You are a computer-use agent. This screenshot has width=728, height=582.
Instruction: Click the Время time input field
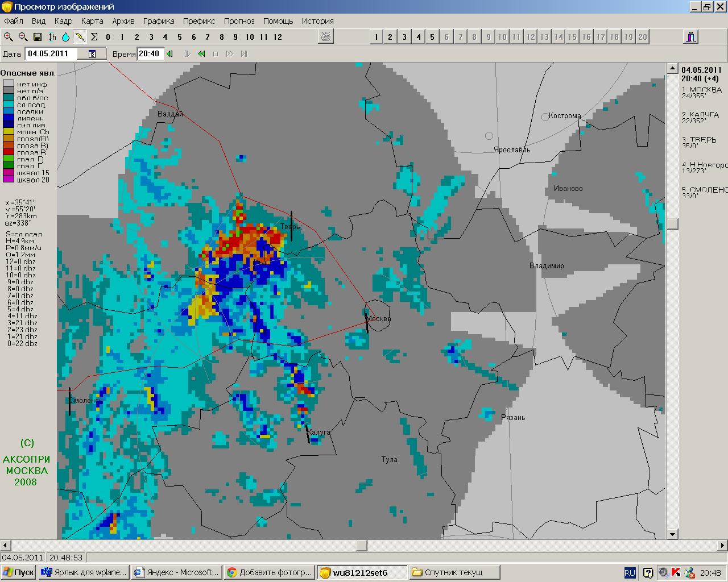point(149,54)
